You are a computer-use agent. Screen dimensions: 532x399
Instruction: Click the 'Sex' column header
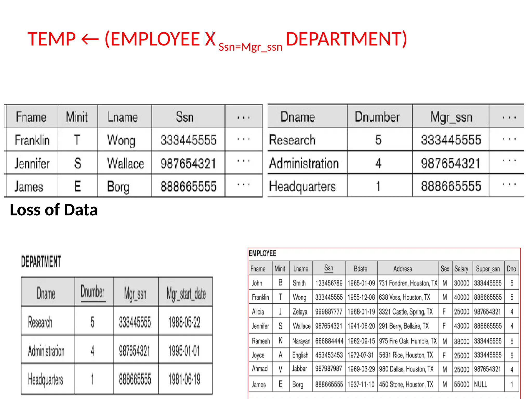[444, 269]
